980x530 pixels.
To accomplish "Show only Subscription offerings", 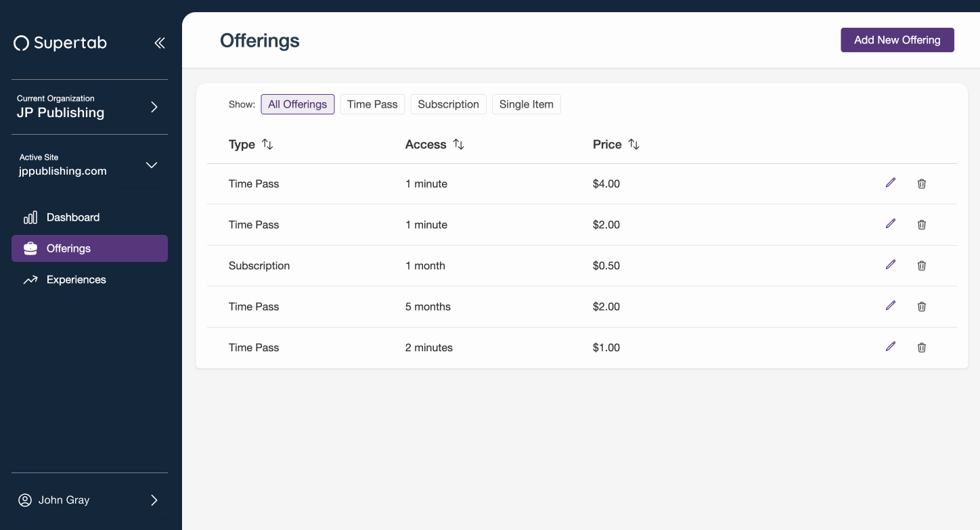I will point(448,104).
